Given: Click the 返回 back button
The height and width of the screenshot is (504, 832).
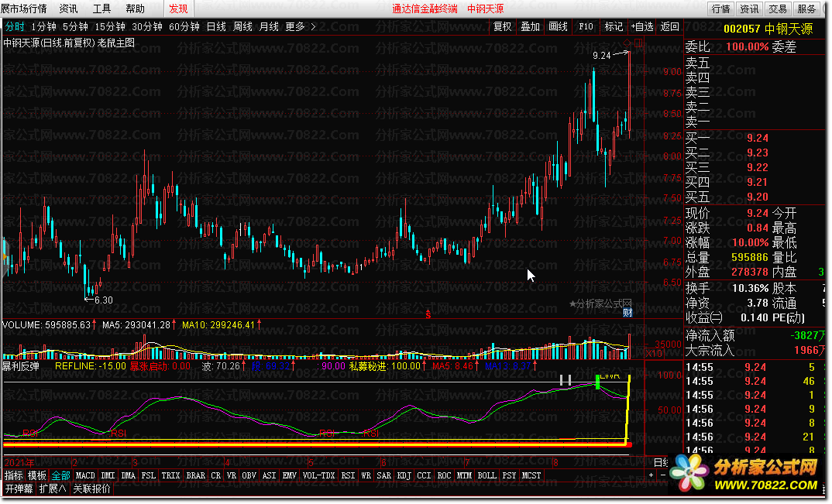Looking at the screenshot, I should tap(669, 26).
